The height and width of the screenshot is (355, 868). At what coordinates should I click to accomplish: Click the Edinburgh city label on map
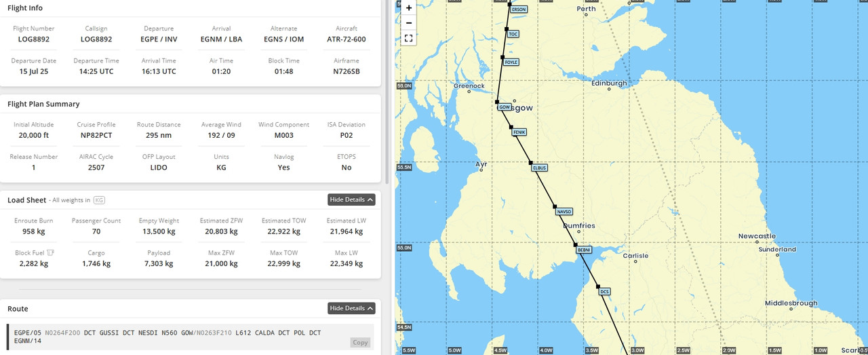(610, 83)
